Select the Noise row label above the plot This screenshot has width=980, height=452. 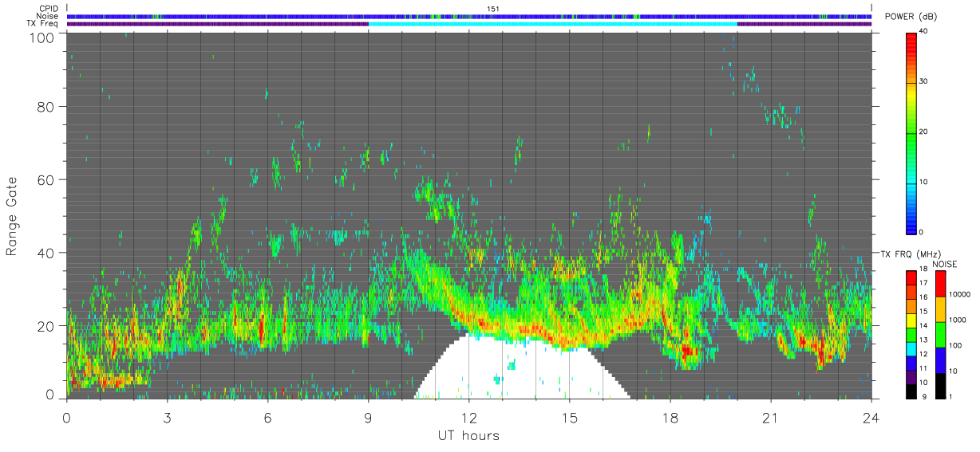coord(47,16)
